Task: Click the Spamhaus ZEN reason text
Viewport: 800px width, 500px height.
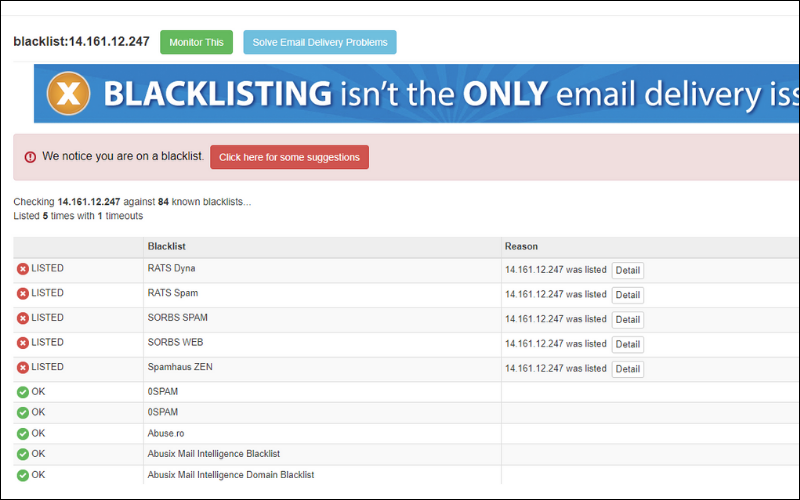Action: [556, 368]
